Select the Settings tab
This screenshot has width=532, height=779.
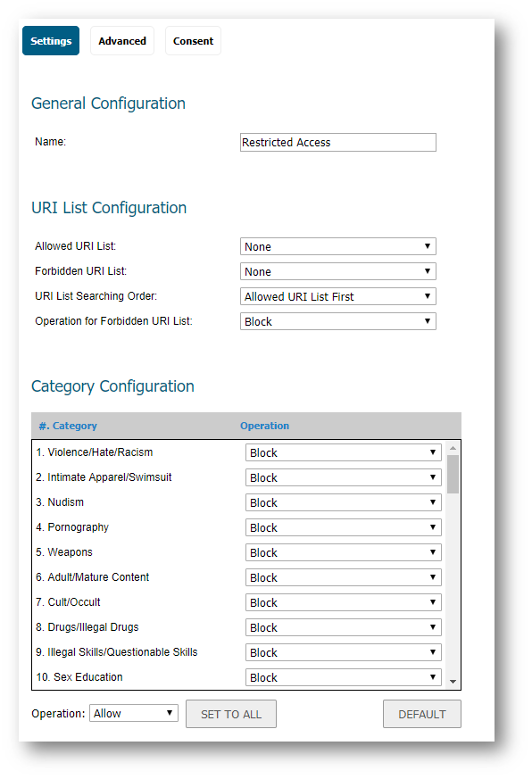(51, 41)
